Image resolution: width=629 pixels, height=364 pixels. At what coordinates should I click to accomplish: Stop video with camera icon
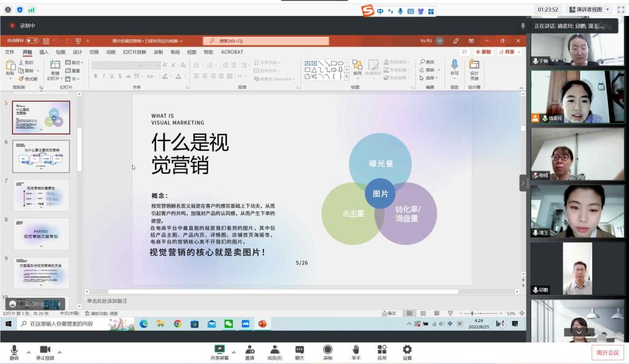pos(45,352)
